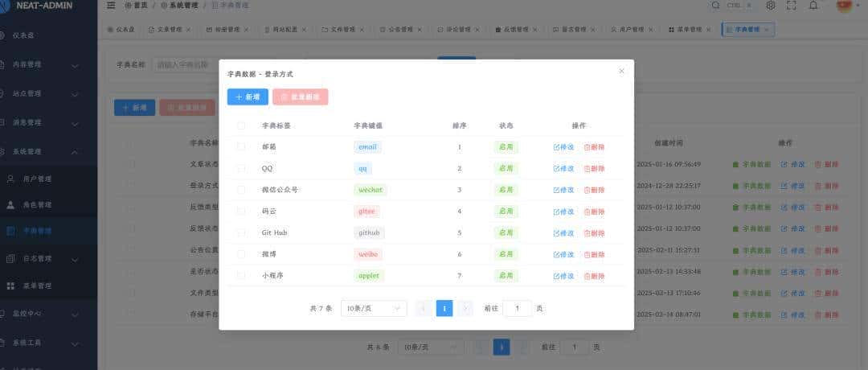This screenshot has height=370, width=868.
Task: Click 字典数据 for the 2025-01-16 09:56:49 row
Action: pyautogui.click(x=751, y=165)
